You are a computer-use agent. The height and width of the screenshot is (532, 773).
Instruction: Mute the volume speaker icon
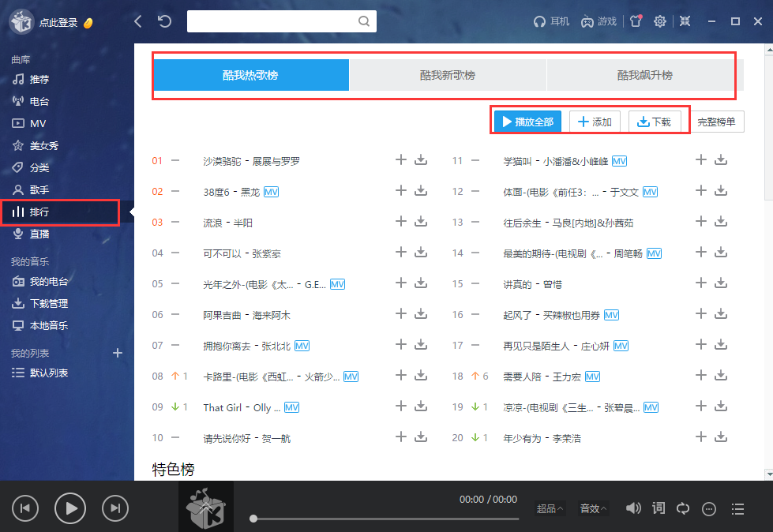pyautogui.click(x=633, y=508)
